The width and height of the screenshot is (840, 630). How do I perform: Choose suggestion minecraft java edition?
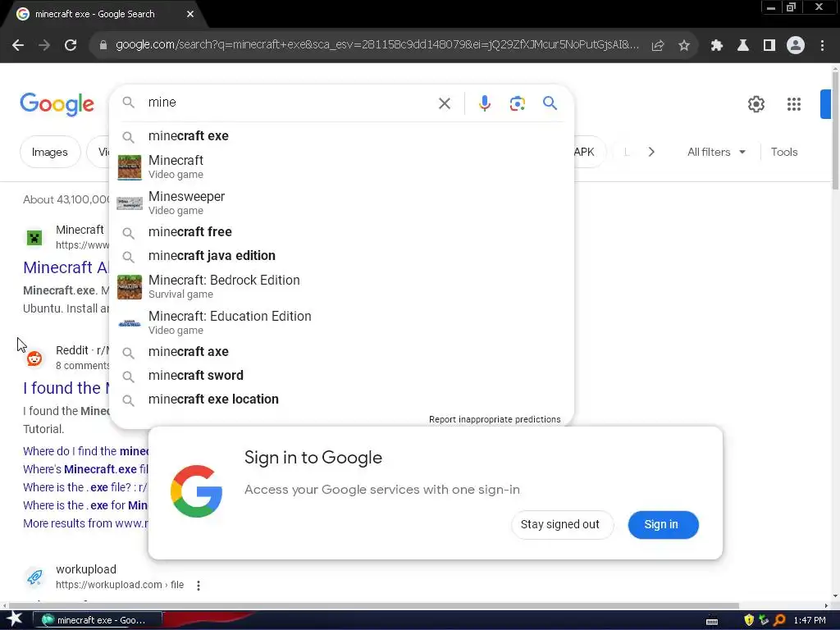coord(341,256)
